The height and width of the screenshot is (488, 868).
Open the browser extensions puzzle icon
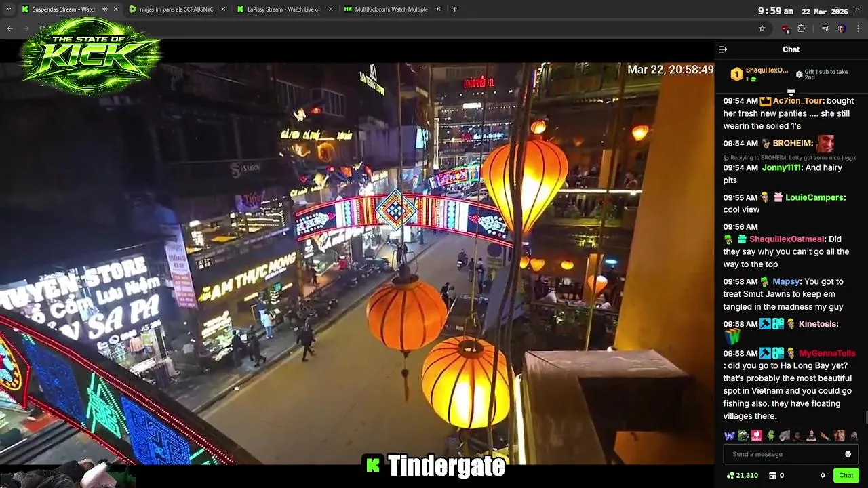801,28
